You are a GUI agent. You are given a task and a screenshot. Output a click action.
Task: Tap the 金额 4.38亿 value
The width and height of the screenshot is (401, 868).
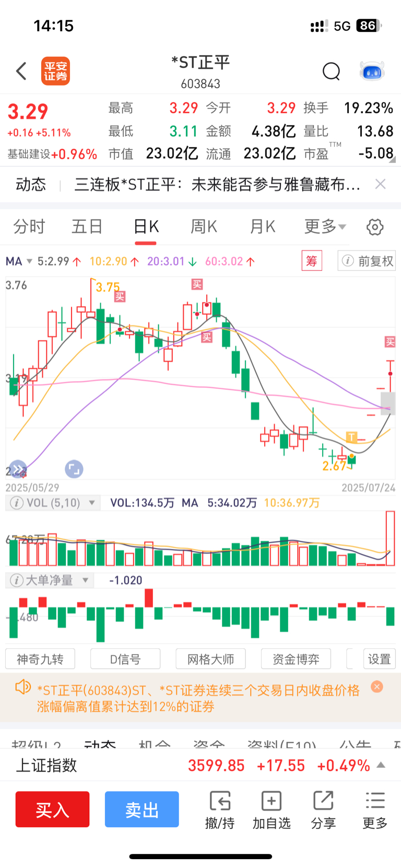point(274,131)
